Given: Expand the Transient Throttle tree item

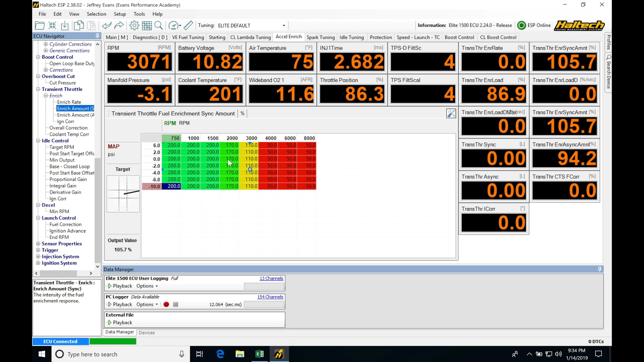Looking at the screenshot, I should click(38, 89).
